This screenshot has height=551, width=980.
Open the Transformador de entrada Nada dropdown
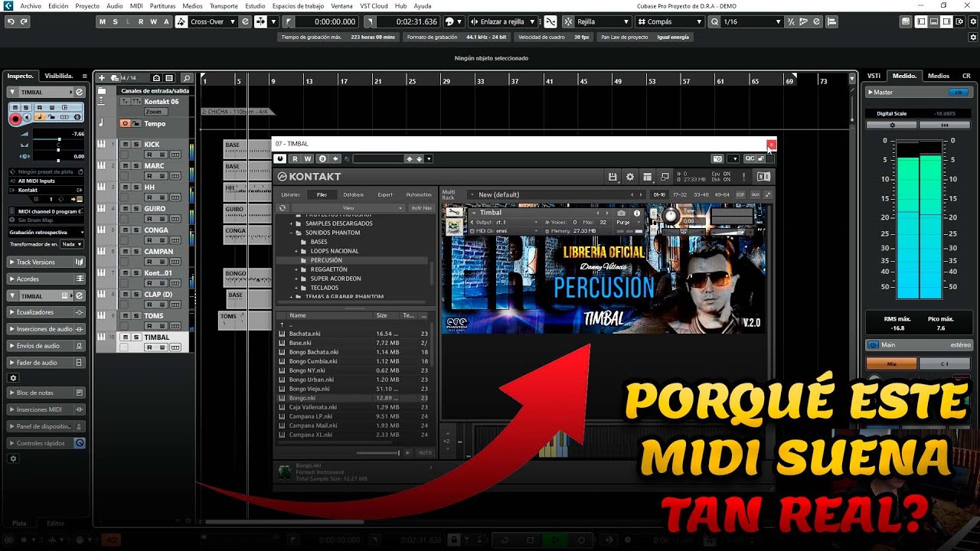72,244
